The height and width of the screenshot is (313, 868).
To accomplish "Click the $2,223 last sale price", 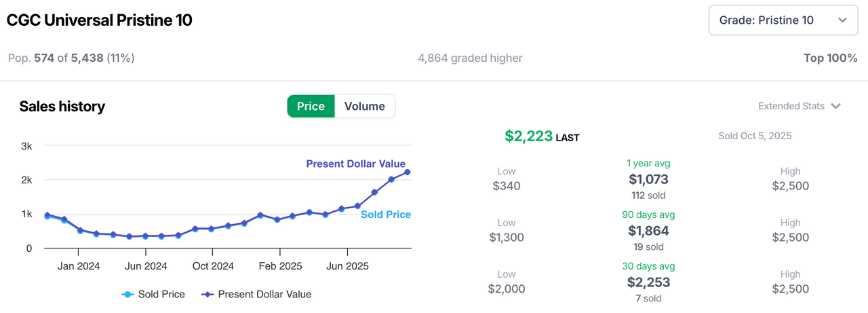I will click(x=529, y=136).
